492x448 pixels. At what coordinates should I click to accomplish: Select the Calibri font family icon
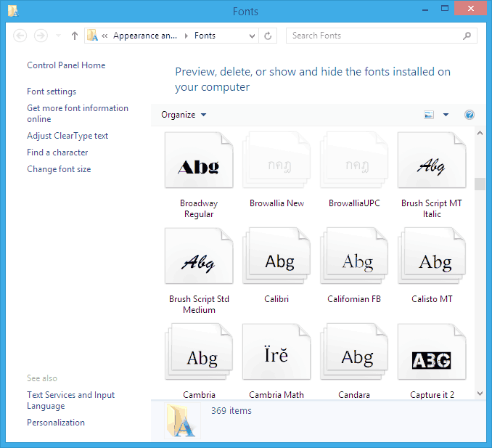point(276,256)
